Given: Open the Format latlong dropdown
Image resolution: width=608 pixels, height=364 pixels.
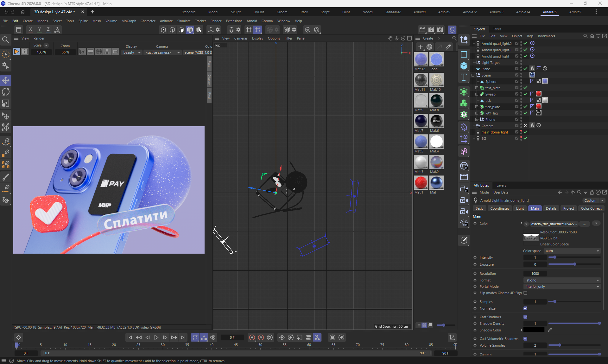Looking at the screenshot, I should pyautogui.click(x=562, y=280).
